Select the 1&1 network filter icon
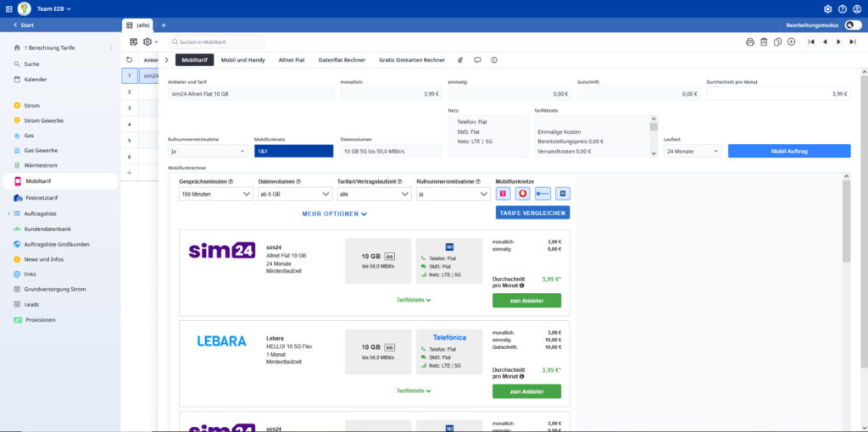The image size is (868, 432). (x=563, y=194)
